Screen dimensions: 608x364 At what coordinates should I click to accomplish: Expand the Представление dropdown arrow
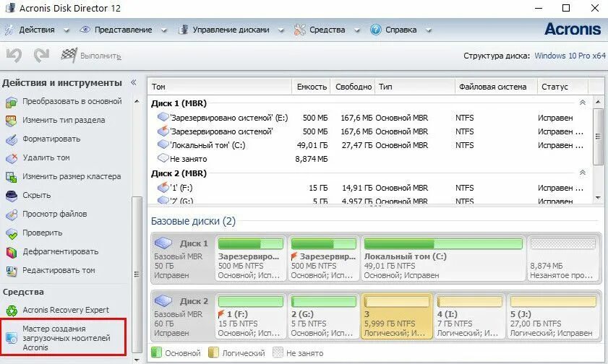point(163,30)
